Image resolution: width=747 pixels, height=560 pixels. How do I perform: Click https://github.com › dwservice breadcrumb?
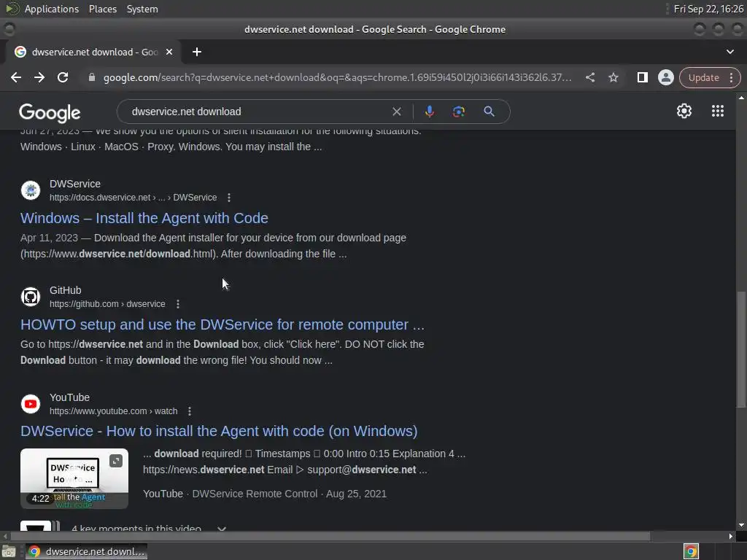click(x=107, y=304)
